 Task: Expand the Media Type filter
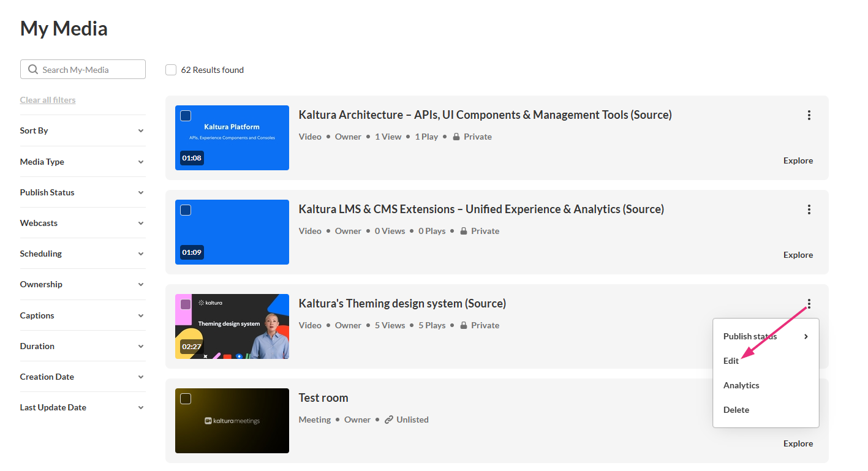click(x=83, y=162)
